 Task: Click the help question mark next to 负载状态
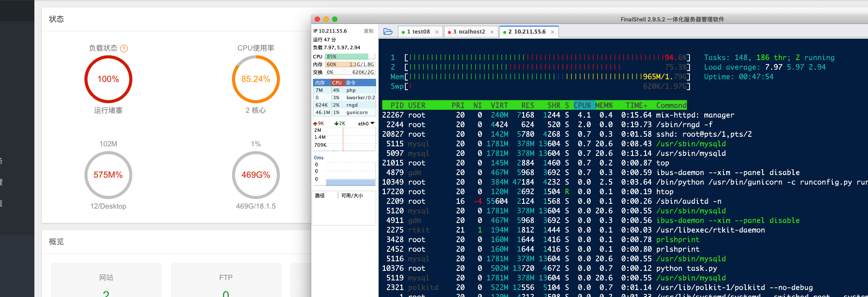(124, 48)
